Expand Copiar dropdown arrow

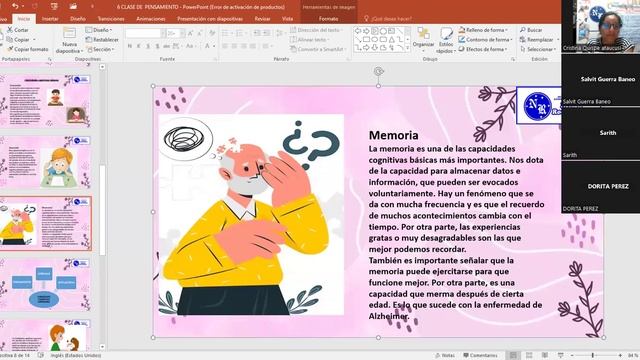click(x=34, y=40)
